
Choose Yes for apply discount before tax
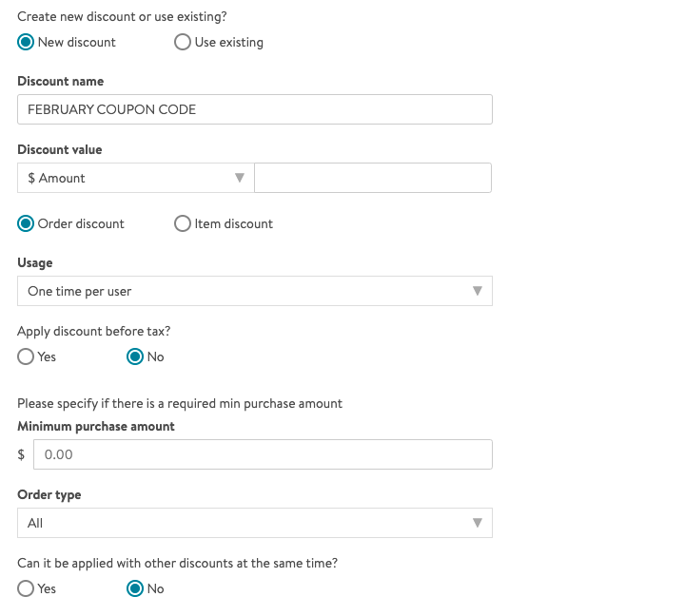[x=27, y=356]
